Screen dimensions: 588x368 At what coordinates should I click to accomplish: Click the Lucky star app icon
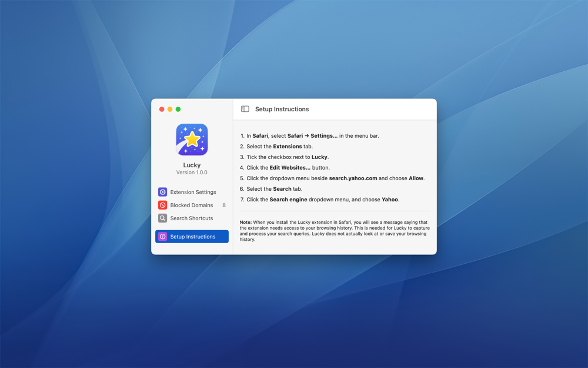coord(192,140)
